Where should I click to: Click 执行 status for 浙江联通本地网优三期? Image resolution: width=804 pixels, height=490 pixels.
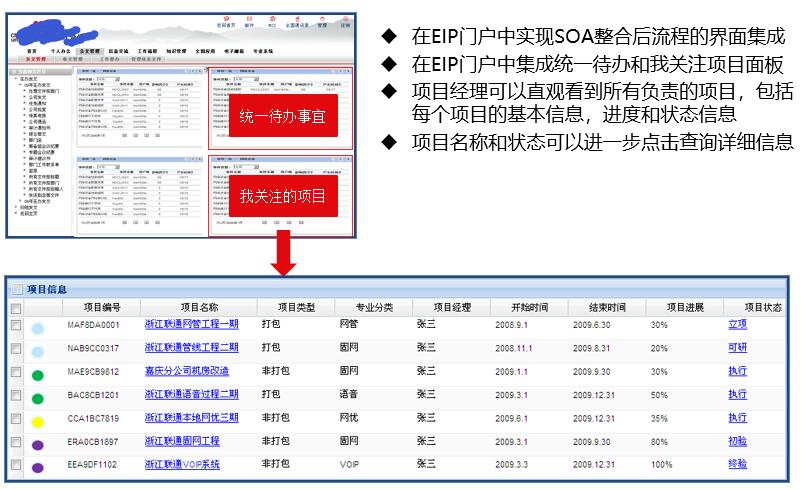click(x=738, y=418)
